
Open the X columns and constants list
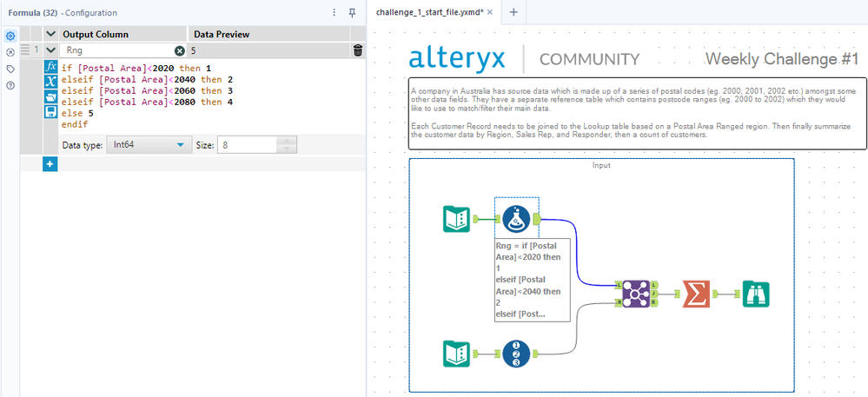click(50, 82)
